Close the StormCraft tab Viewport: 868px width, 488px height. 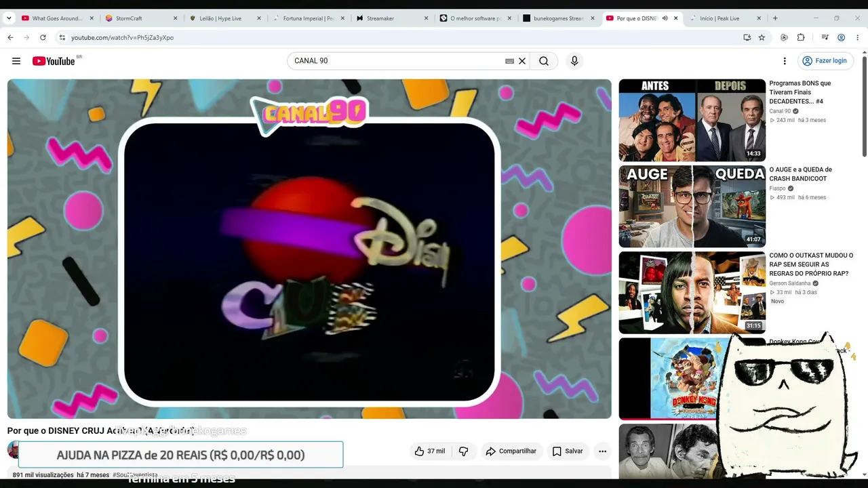[x=175, y=18]
